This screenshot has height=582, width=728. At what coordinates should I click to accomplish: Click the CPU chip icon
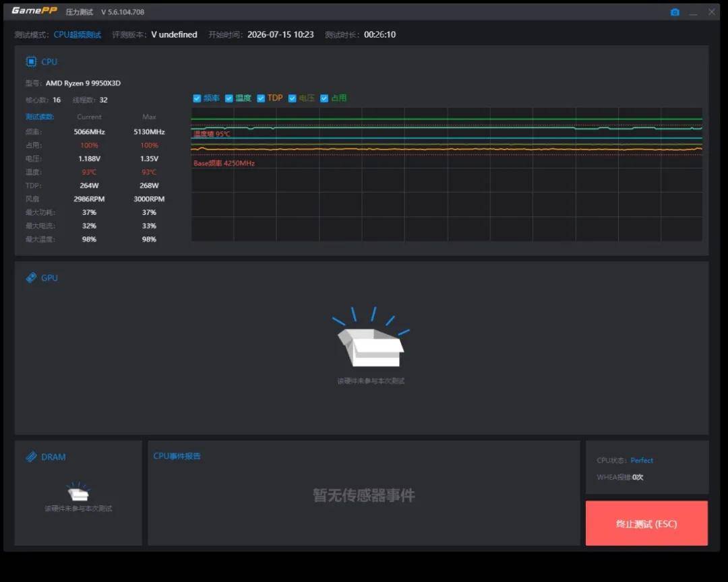click(31, 62)
